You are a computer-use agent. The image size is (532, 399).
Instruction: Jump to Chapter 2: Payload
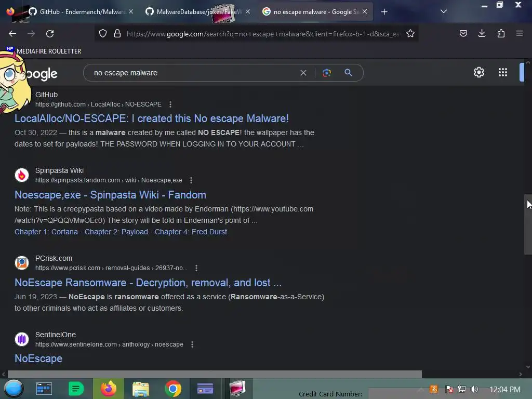click(x=116, y=232)
